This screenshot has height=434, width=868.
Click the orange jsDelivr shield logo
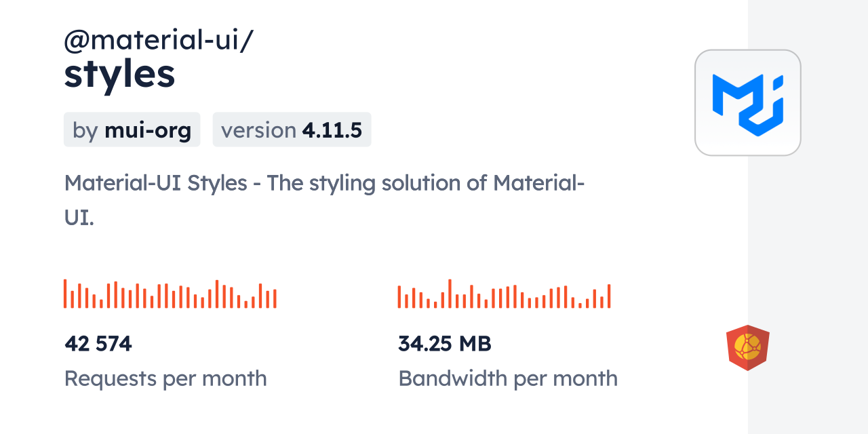click(747, 347)
